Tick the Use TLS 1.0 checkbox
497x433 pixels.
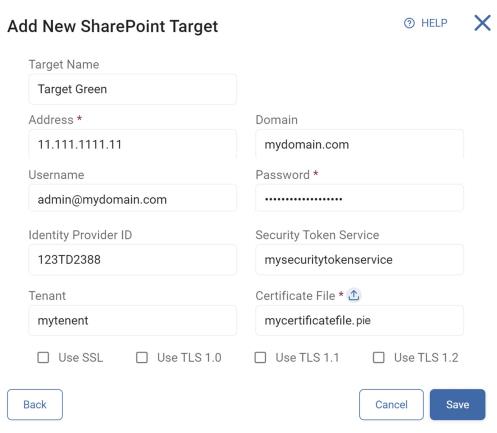click(142, 357)
